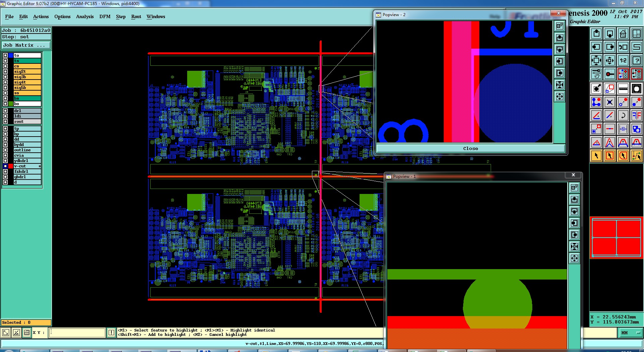Screen dimensions: 644x352
Task: Click the top icon in Popview 1 sidebar
Action: pyautogui.click(x=575, y=188)
